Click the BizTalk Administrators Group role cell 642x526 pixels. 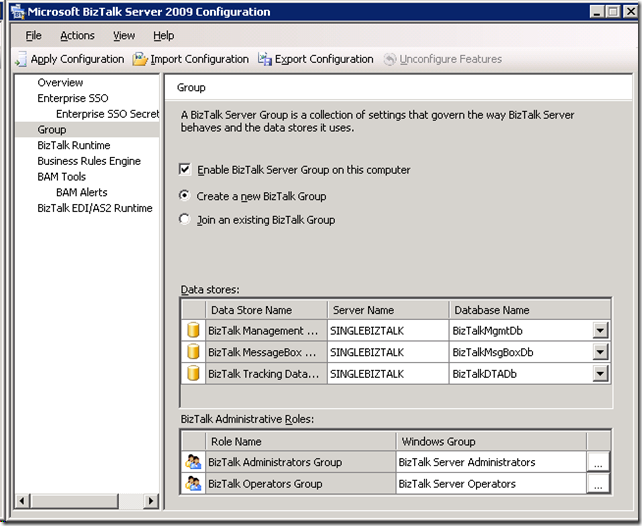click(300, 462)
